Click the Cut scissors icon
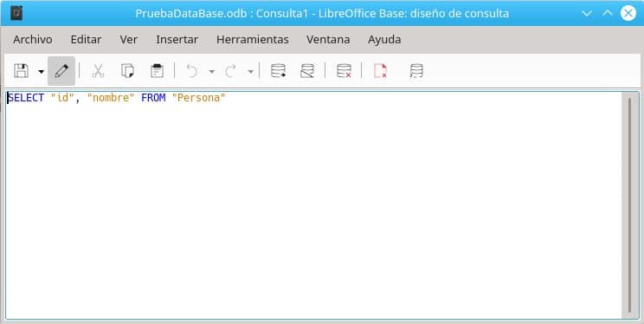The height and width of the screenshot is (324, 644). coord(98,71)
